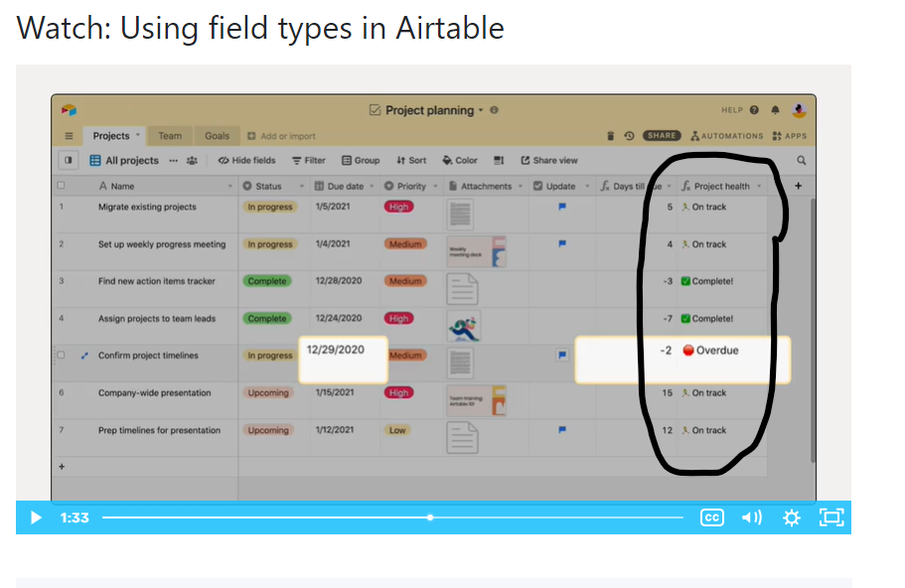Open attachment thumbnail for Migrate existing projects
Viewport: 905px width, 588px height.
coord(460,215)
